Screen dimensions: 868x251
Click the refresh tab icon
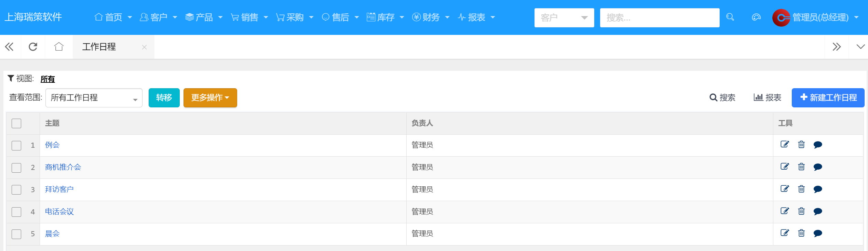(33, 47)
